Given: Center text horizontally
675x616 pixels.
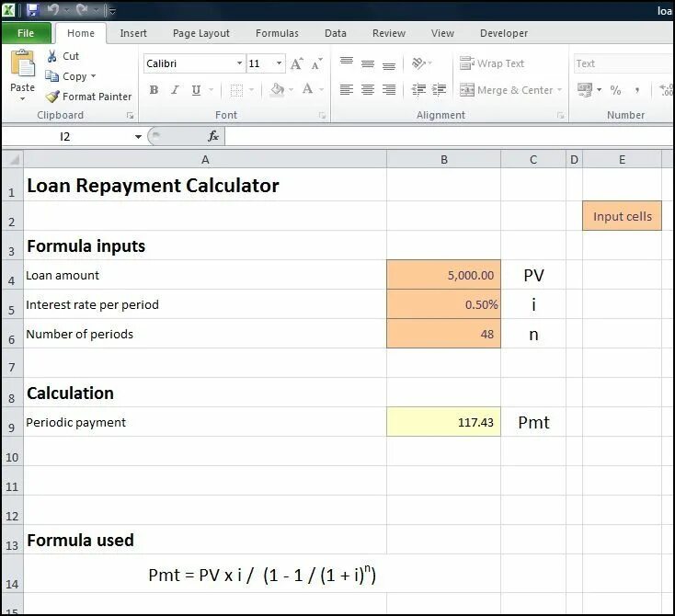Looking at the screenshot, I should [368, 89].
